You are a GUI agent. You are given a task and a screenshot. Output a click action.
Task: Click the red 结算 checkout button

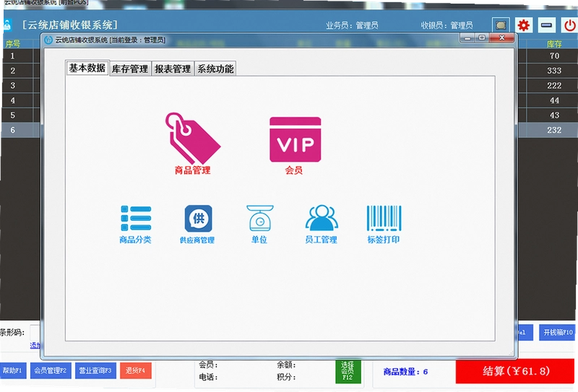[515, 371]
